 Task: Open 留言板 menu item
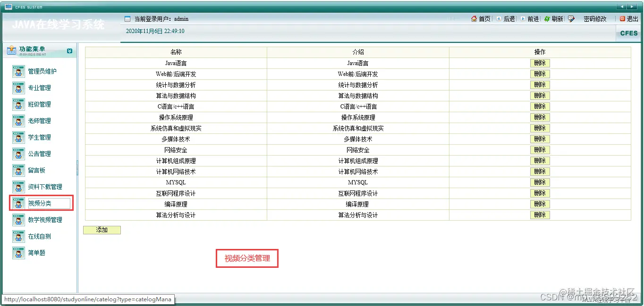(37, 170)
